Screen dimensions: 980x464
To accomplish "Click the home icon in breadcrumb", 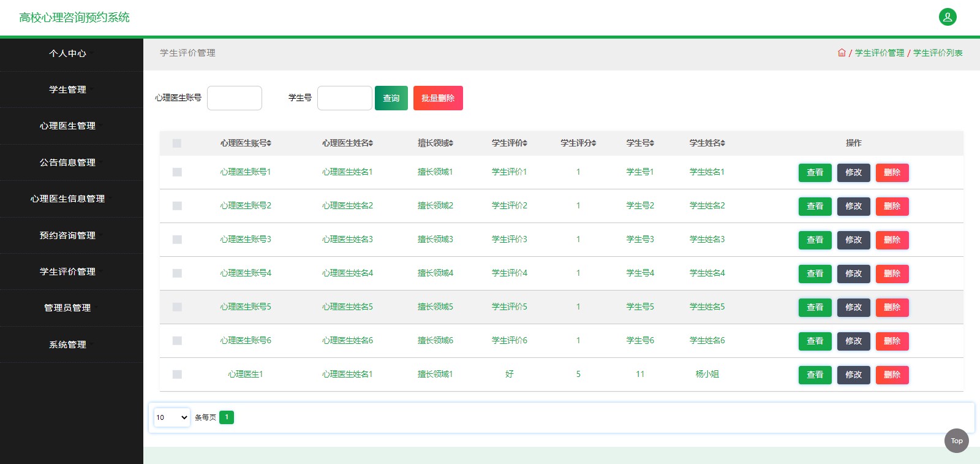I will (x=842, y=53).
